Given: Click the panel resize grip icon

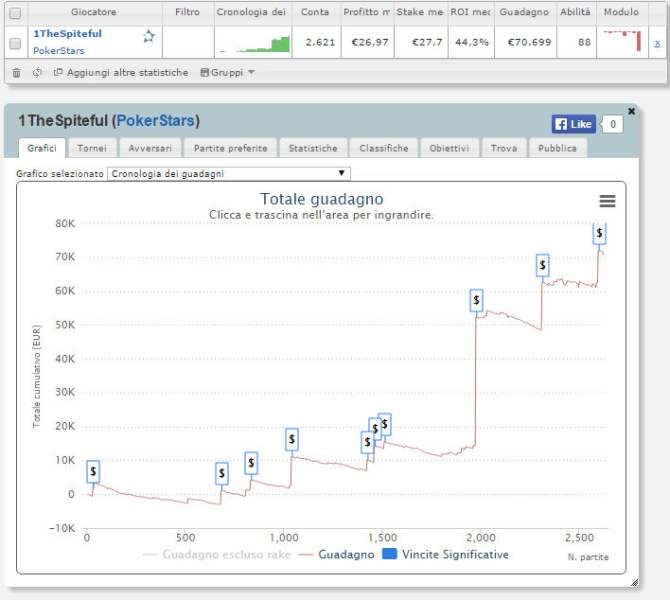Looking at the screenshot, I should coord(635,582).
